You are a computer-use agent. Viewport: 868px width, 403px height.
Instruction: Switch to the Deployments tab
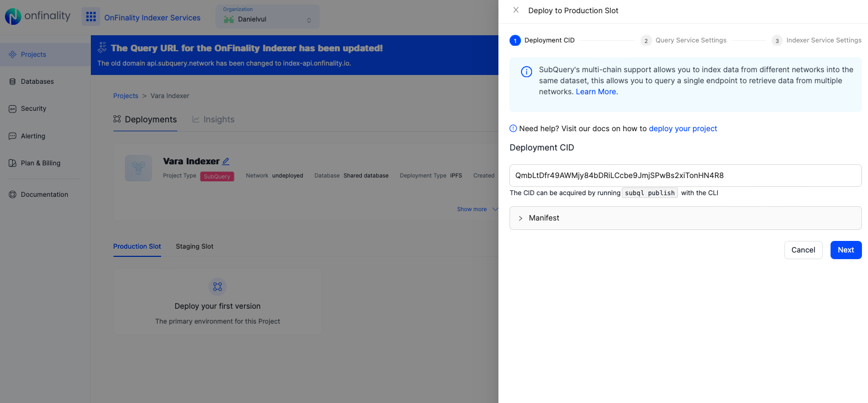point(145,120)
